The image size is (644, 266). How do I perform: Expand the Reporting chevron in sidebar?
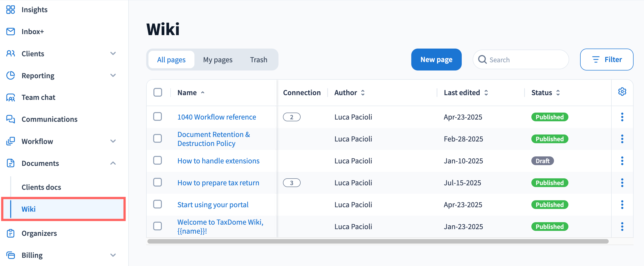(x=113, y=75)
